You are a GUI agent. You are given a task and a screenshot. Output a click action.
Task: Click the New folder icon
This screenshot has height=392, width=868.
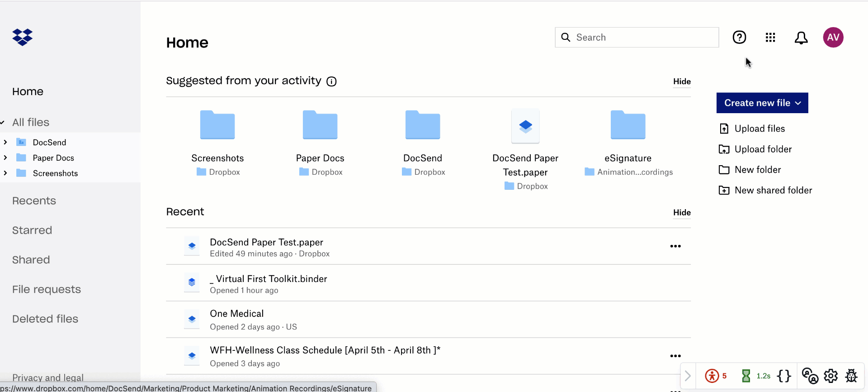click(724, 170)
